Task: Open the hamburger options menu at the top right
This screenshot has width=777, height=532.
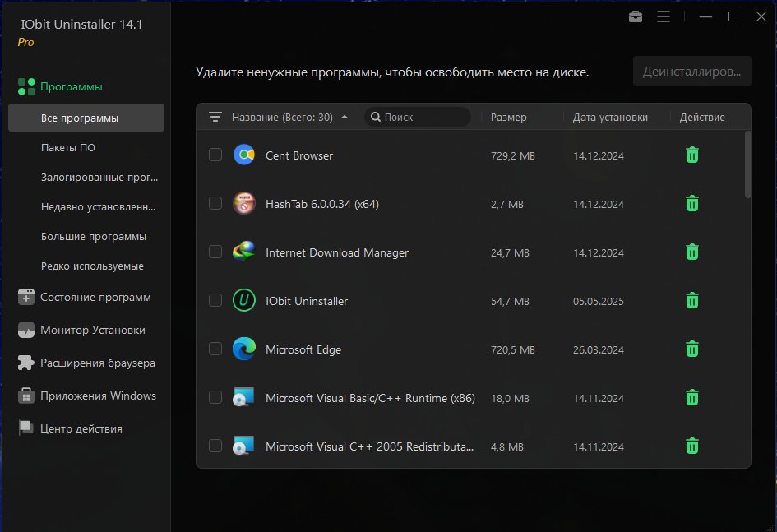Action: 664,16
